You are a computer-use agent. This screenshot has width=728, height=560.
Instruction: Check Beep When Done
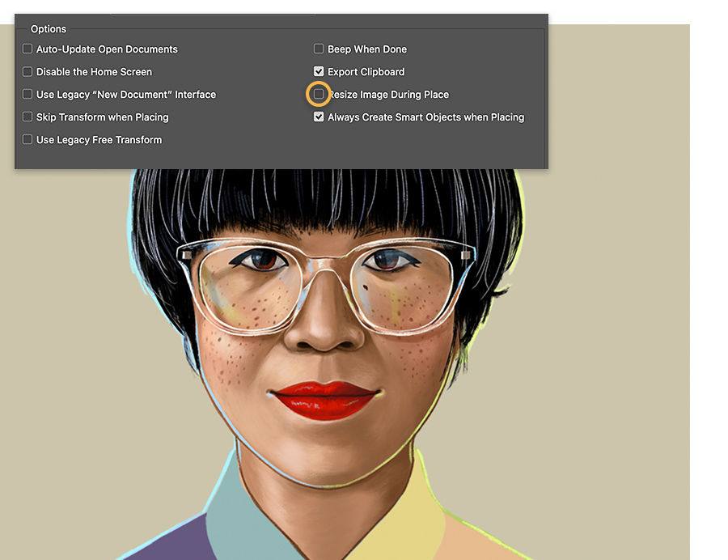tap(318, 49)
